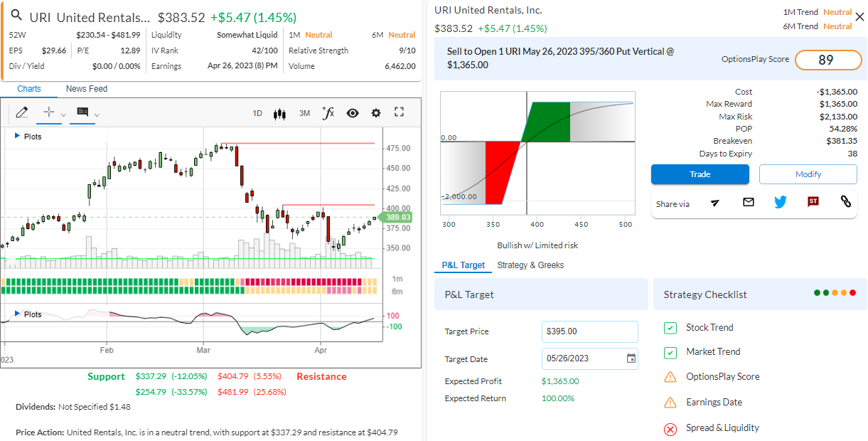Select the pencil drawing tool
868x441 pixels.
click(x=22, y=112)
